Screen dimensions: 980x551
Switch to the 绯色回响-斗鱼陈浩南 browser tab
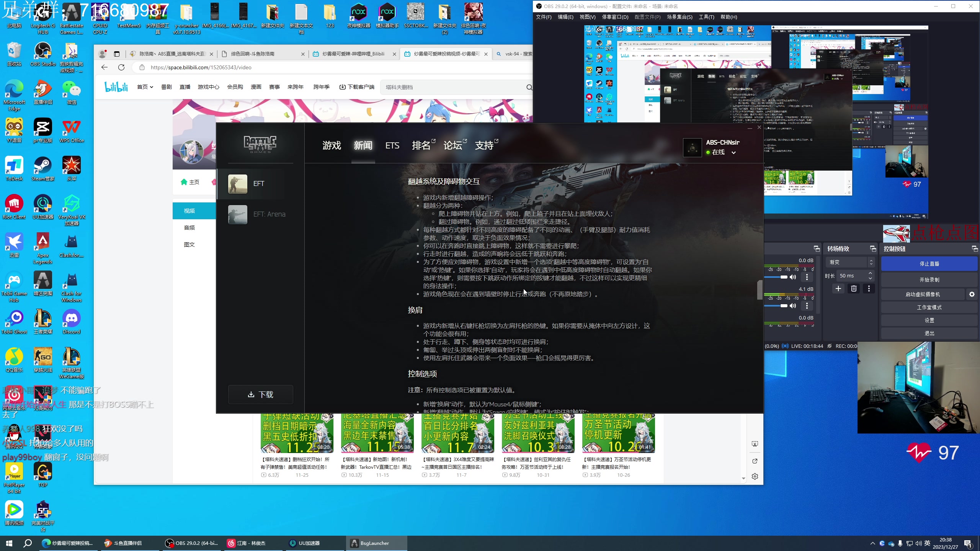pyautogui.click(x=263, y=54)
